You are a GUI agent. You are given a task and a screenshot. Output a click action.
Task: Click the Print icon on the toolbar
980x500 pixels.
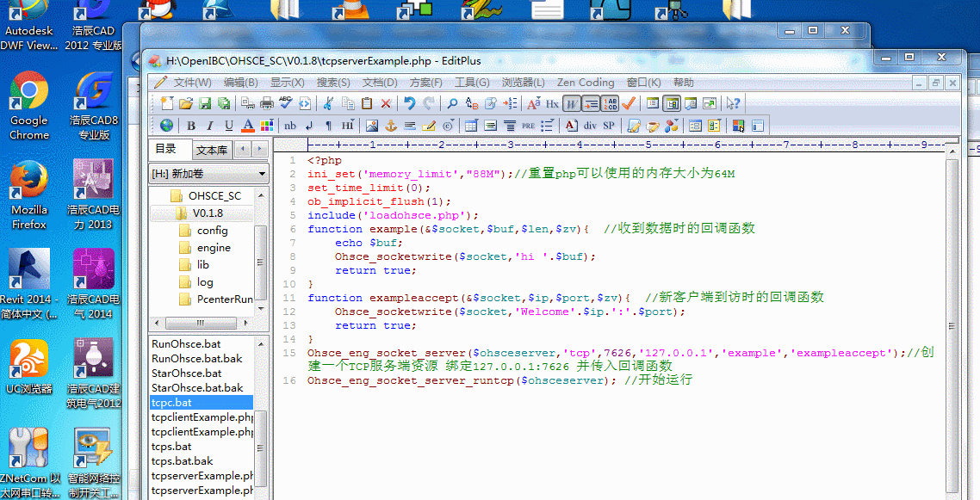click(x=266, y=102)
